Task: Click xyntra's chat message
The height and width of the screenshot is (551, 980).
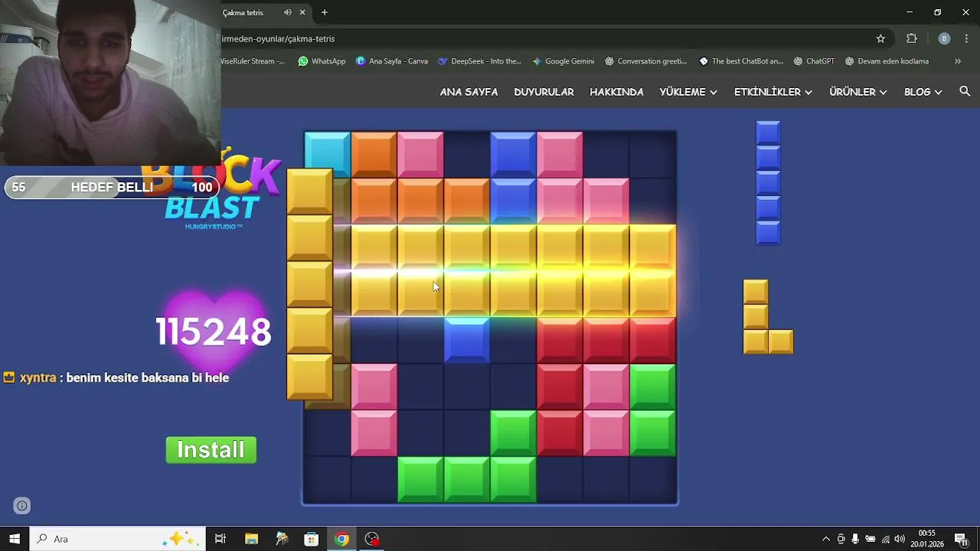Action: [x=116, y=377]
